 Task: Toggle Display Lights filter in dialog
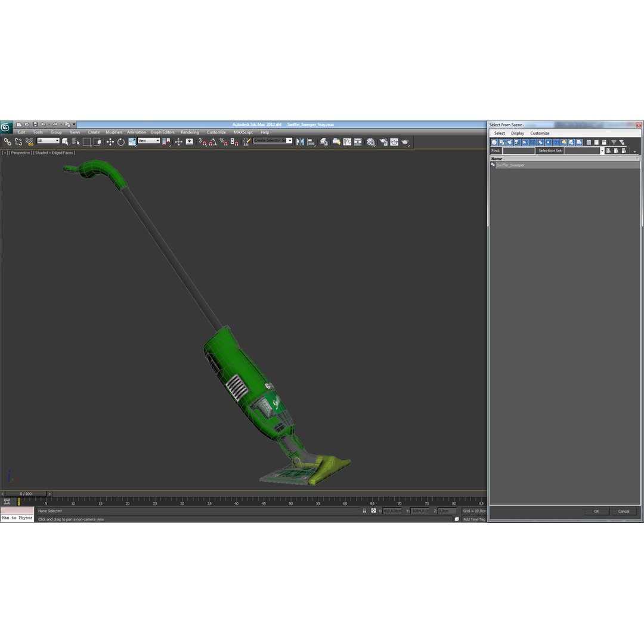(510, 142)
